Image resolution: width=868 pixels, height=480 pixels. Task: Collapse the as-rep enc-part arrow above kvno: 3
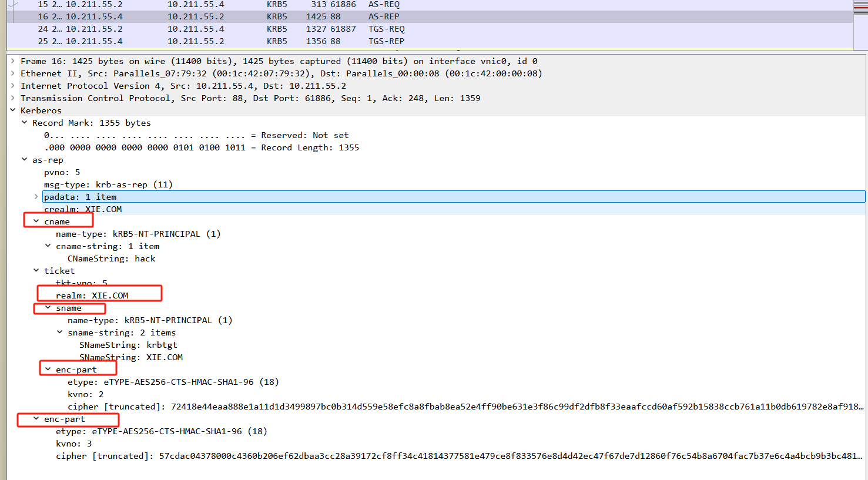(36, 419)
